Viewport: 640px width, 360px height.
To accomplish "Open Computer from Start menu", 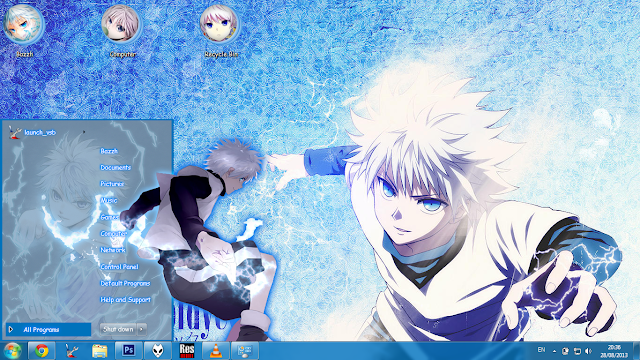I will [x=113, y=233].
